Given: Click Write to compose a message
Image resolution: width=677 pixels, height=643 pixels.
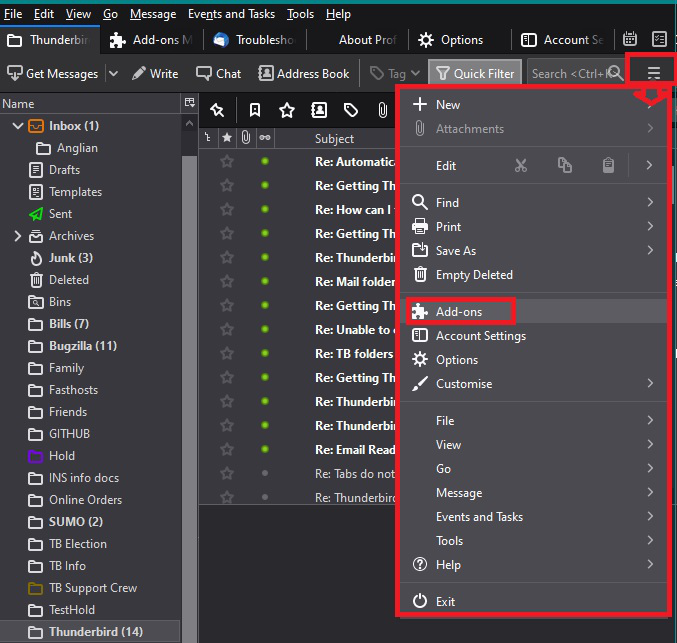Looking at the screenshot, I should point(155,73).
